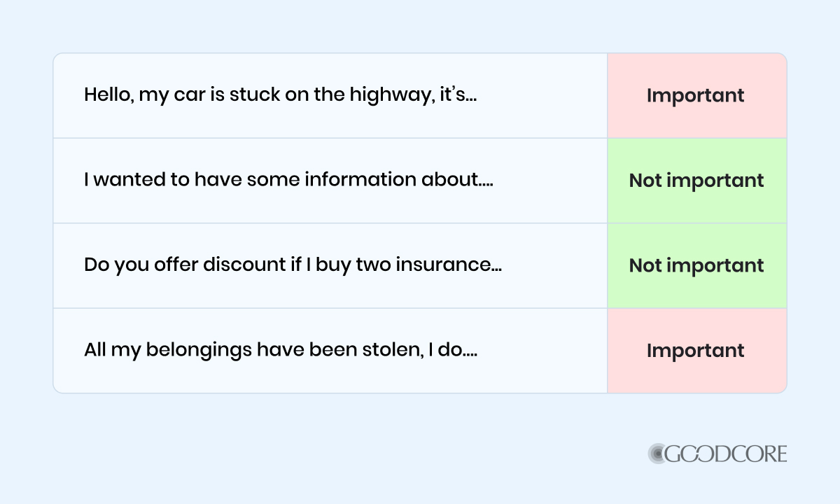This screenshot has height=504, width=840.
Task: Open the 'I wanted to have some information' message
Action: click(x=288, y=180)
